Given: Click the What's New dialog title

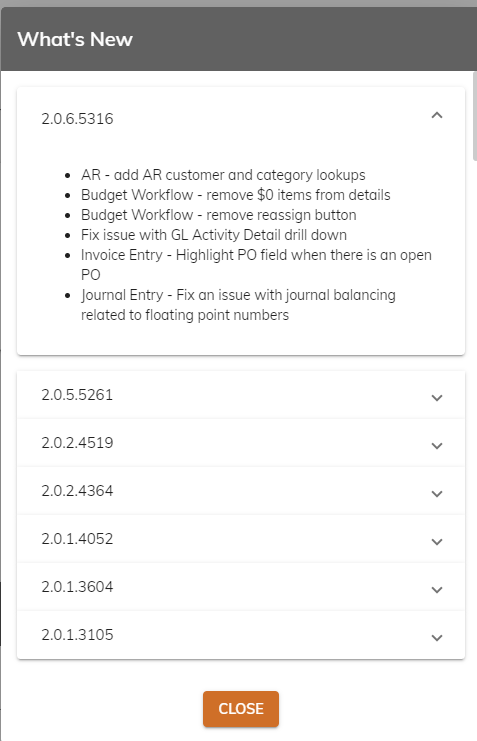Looking at the screenshot, I should click(75, 39).
